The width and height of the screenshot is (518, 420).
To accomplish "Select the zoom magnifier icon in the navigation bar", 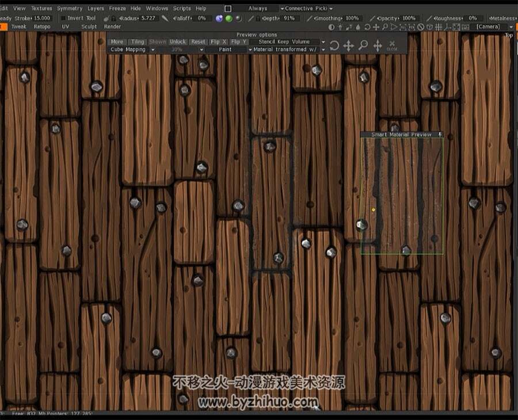I will click(x=385, y=27).
